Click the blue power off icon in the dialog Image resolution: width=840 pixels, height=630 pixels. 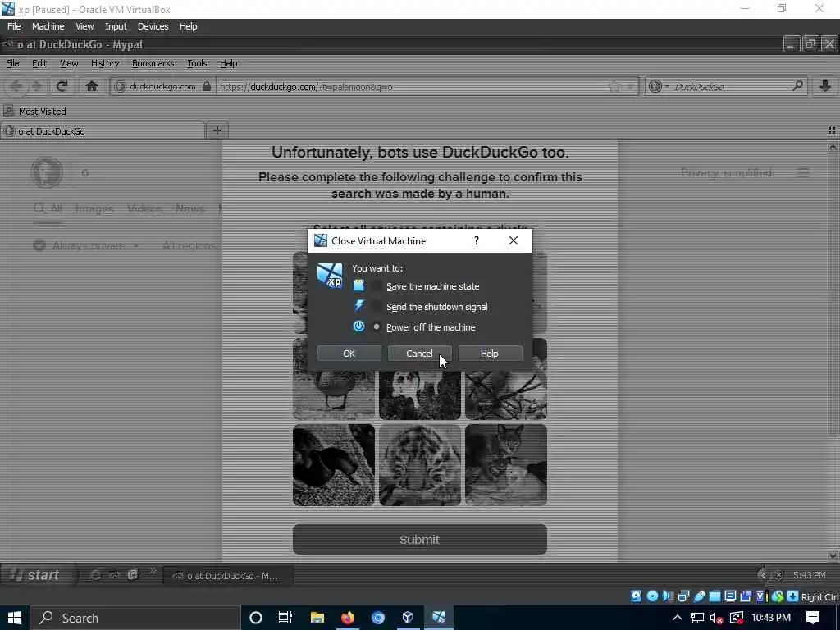(359, 326)
